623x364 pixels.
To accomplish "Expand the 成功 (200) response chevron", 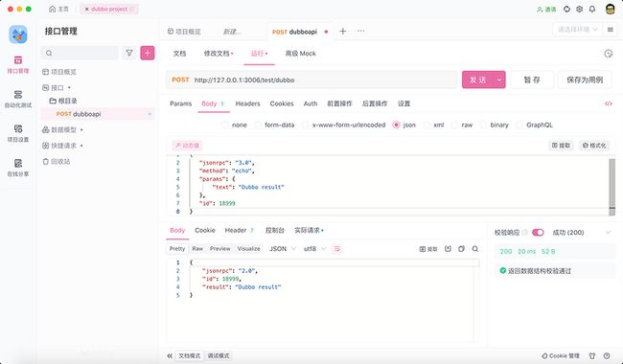I will [x=608, y=233].
